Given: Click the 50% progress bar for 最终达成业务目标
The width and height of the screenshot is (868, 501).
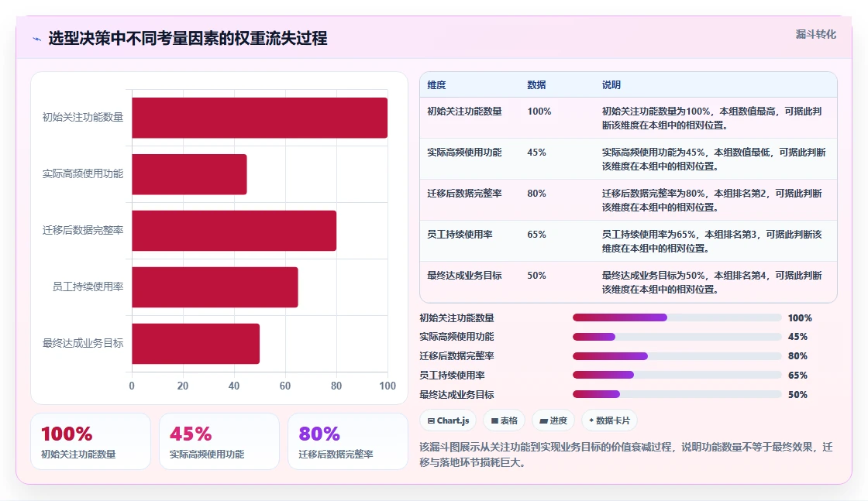Looking at the screenshot, I should click(677, 394).
